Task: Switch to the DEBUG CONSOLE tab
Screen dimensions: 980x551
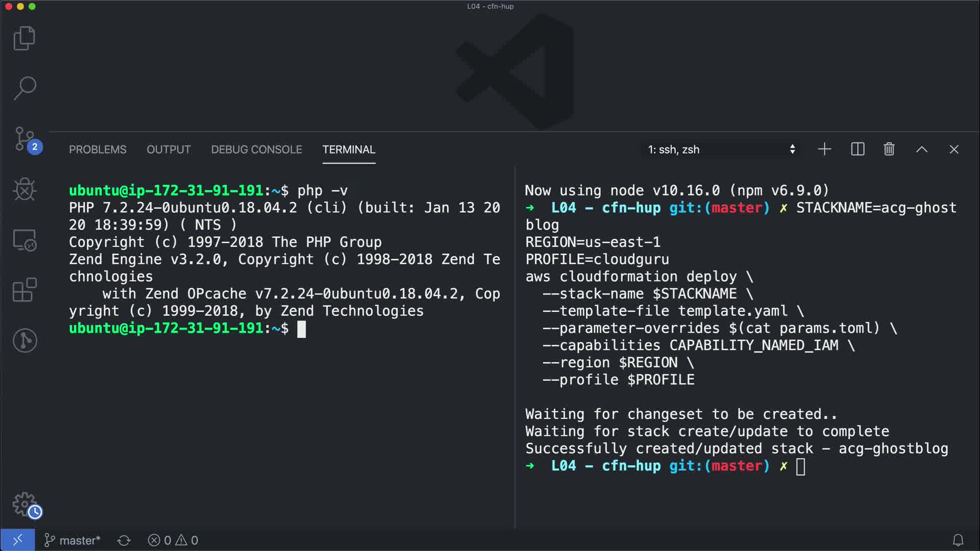Action: pyautogui.click(x=256, y=149)
